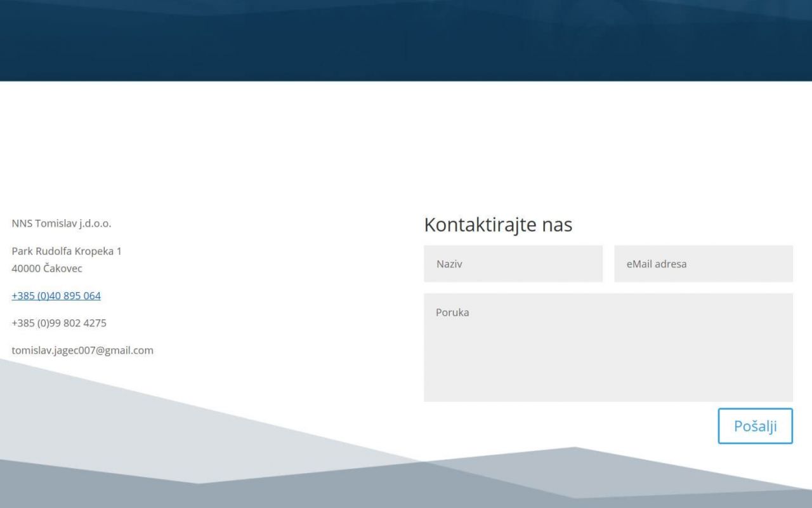Click the Park Rudolfa Kropeka 1 address line
The image size is (812, 508).
coord(67,251)
